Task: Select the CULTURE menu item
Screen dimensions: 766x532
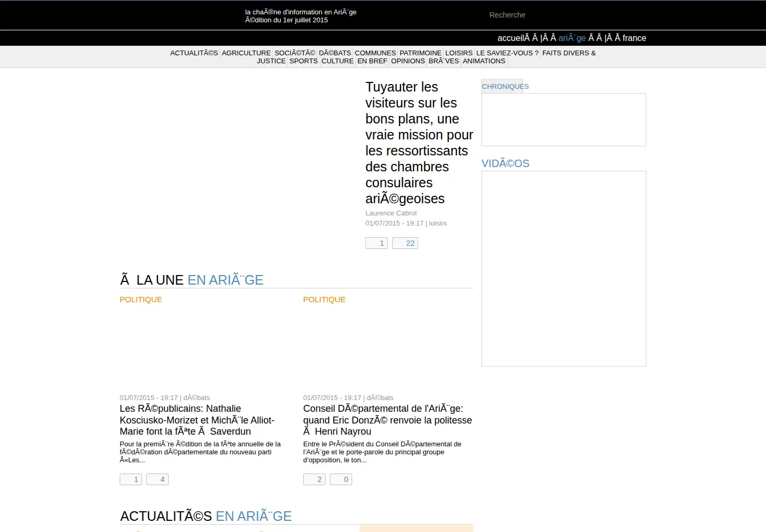Action: click(x=338, y=61)
